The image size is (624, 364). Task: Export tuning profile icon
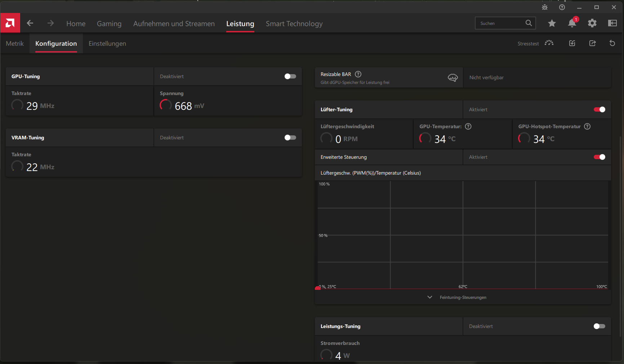pos(592,43)
